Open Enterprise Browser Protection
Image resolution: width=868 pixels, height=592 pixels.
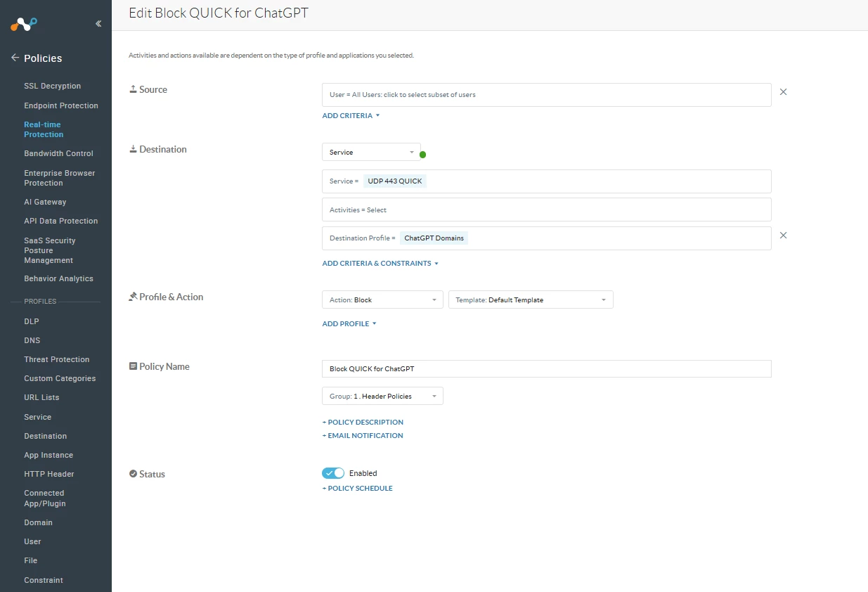tap(60, 178)
